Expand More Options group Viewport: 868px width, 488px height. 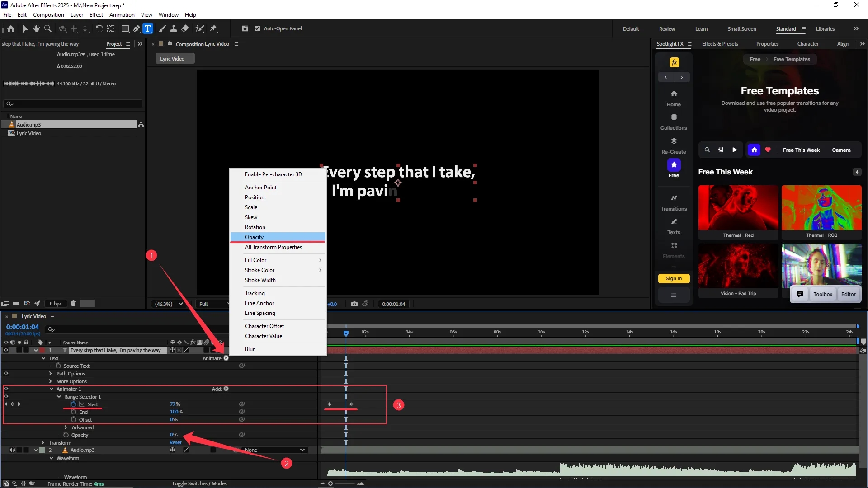[x=51, y=381]
